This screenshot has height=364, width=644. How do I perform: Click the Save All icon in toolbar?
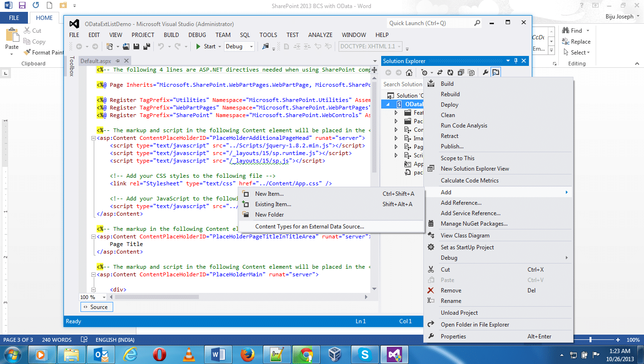click(x=147, y=46)
